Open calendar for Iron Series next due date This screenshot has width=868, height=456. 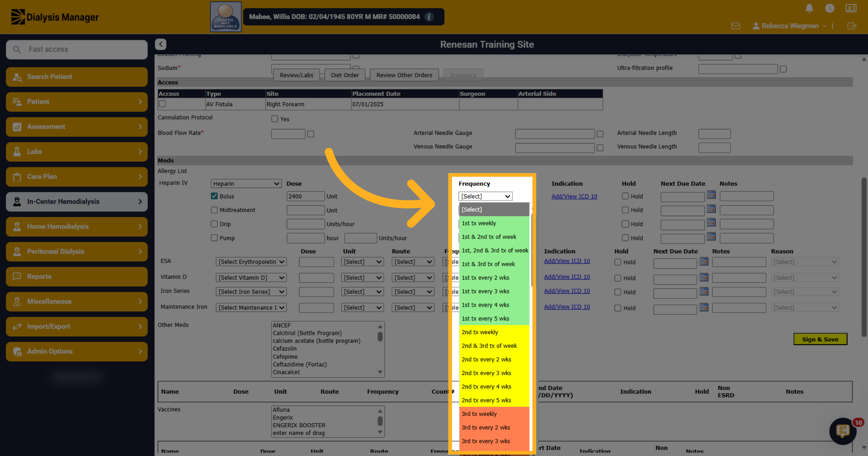tap(704, 291)
